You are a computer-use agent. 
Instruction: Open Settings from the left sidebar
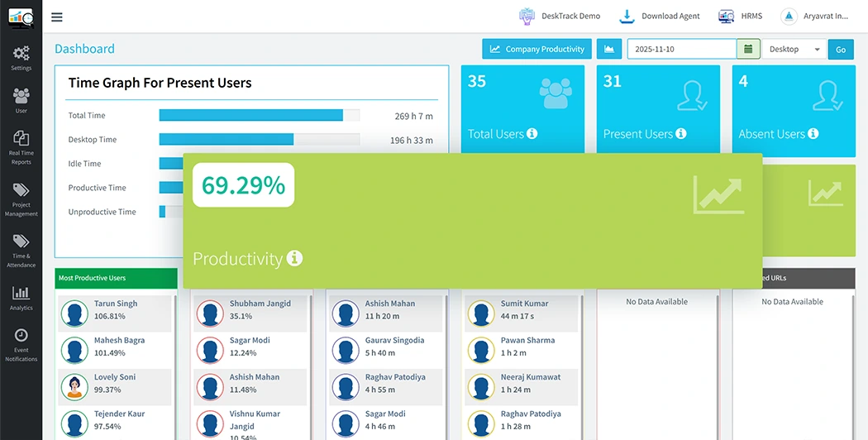[21, 58]
